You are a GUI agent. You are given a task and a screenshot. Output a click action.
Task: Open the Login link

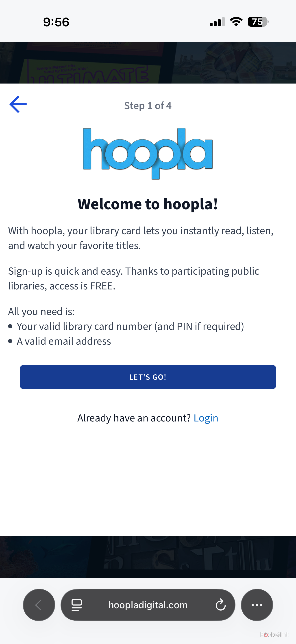[x=206, y=418]
